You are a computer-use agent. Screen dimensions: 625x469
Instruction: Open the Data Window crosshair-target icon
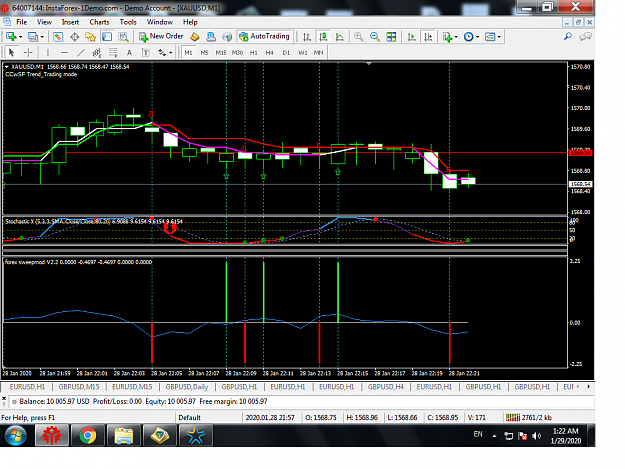[75, 37]
